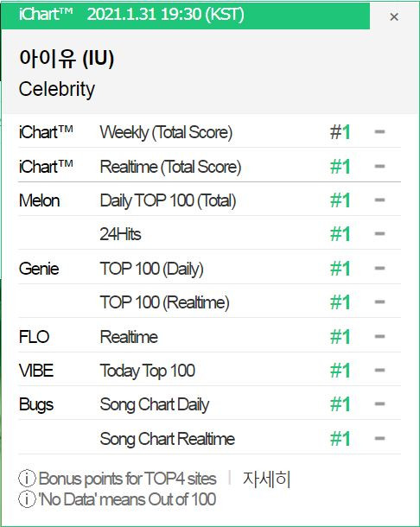Click #1 rank on Weekly row

tap(340, 131)
